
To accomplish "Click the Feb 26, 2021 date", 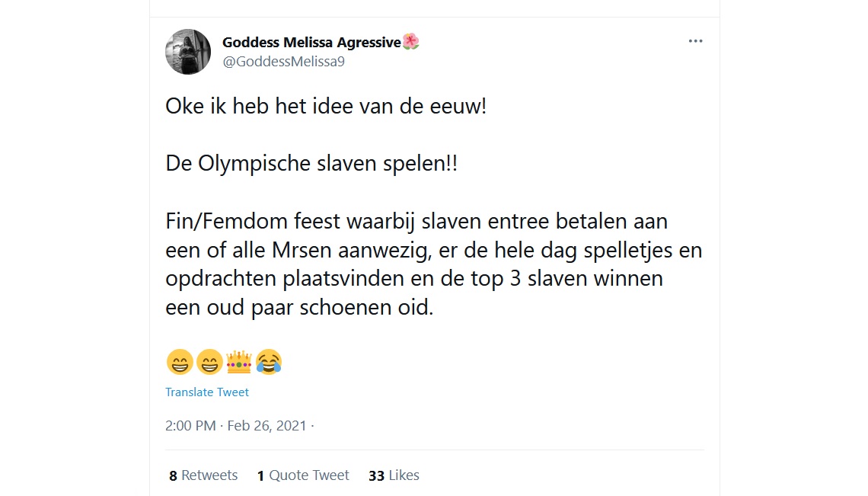I will [267, 426].
